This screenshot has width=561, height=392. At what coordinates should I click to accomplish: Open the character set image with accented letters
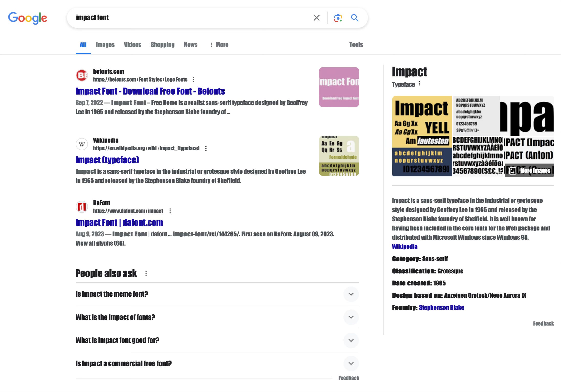(x=478, y=156)
